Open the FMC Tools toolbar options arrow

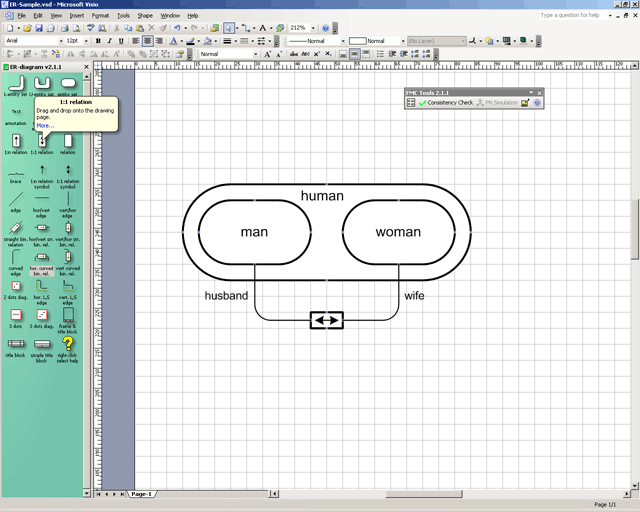pos(531,93)
